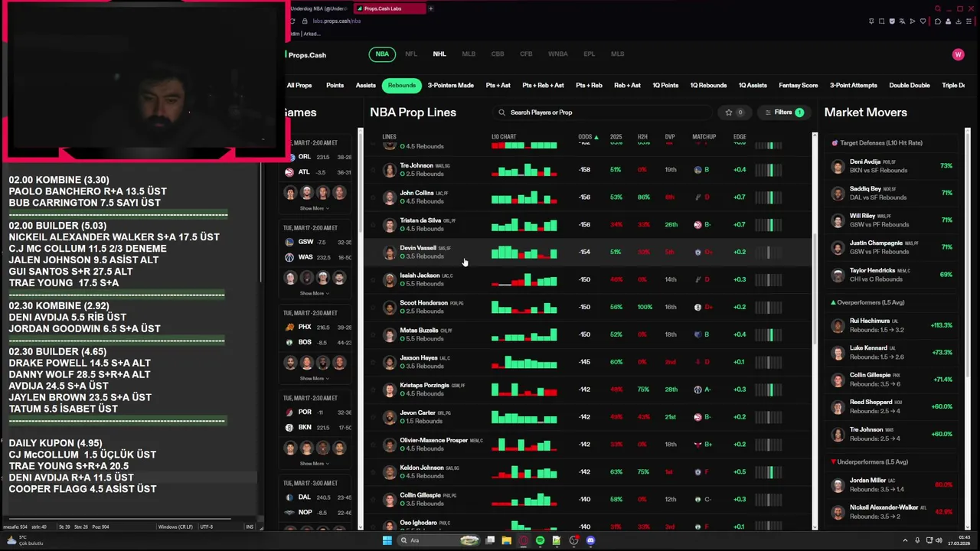The height and width of the screenshot is (551, 980).
Task: Star Jevon Carter's prop as favorite
Action: 374,418
